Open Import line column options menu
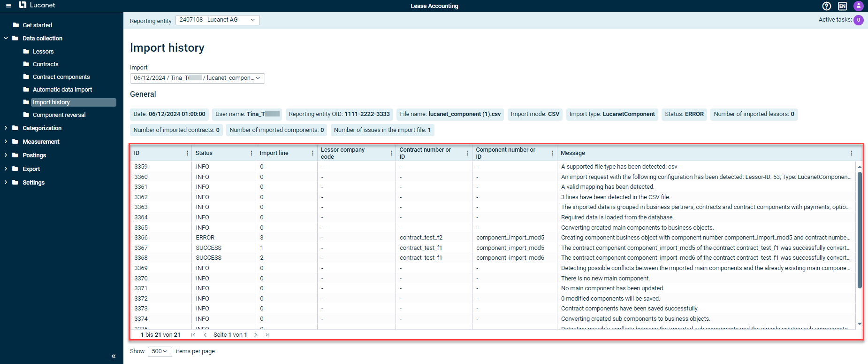The height and width of the screenshot is (364, 868). click(x=313, y=153)
